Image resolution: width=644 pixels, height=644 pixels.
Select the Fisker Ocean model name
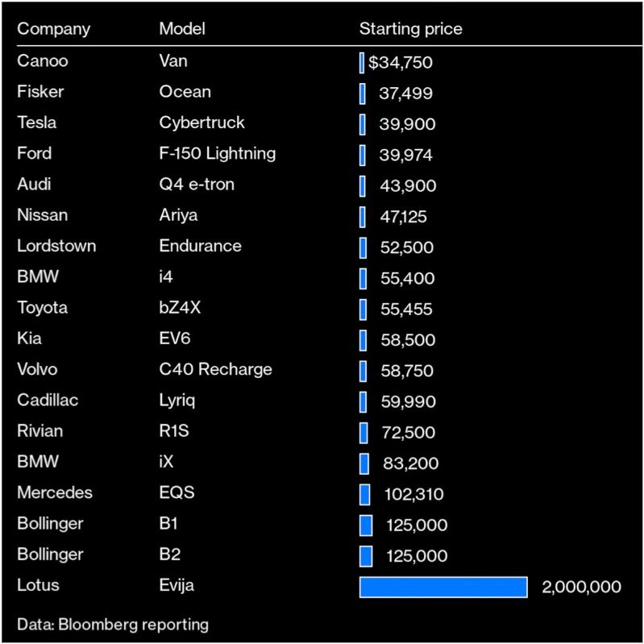[x=185, y=92]
